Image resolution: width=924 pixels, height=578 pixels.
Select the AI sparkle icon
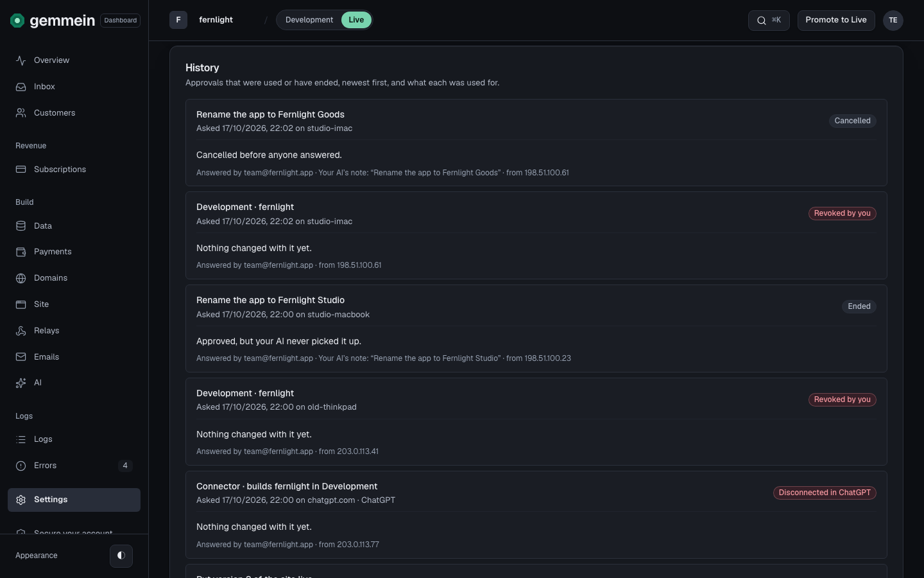tap(21, 383)
